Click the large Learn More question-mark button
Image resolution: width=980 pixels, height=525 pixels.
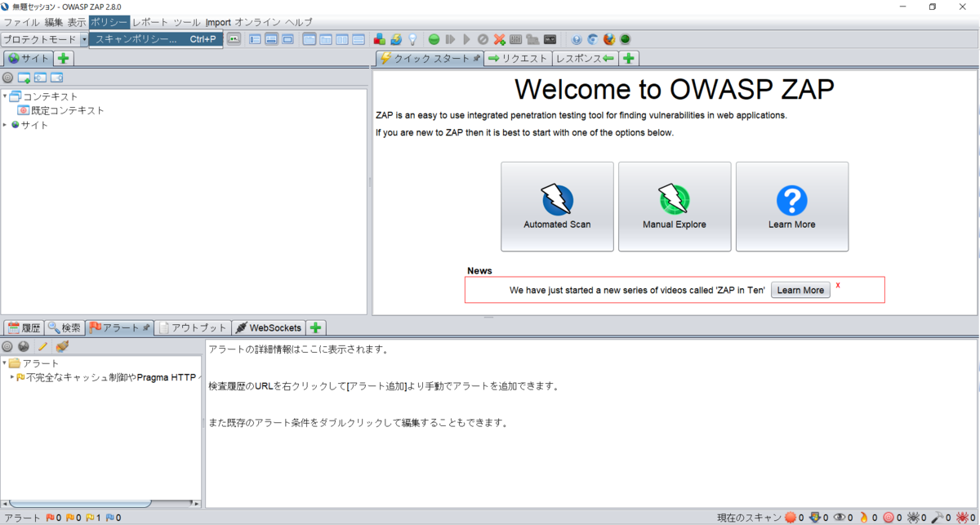pos(792,207)
